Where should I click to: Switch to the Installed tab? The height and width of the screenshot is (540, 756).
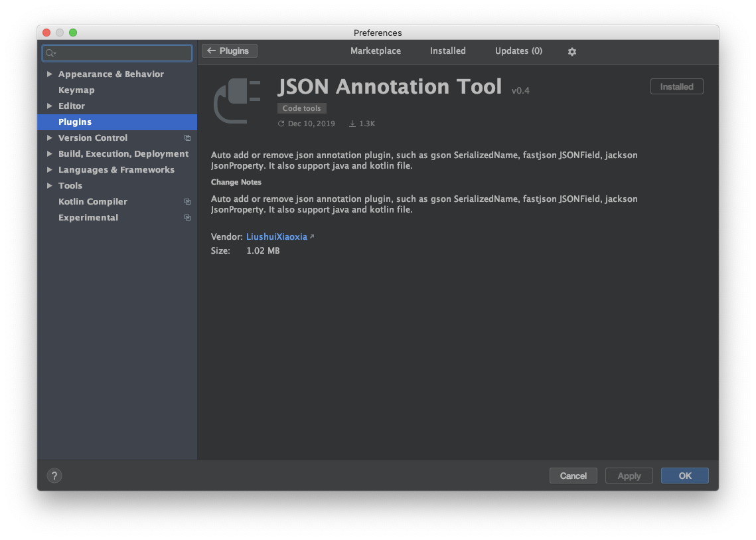click(448, 50)
